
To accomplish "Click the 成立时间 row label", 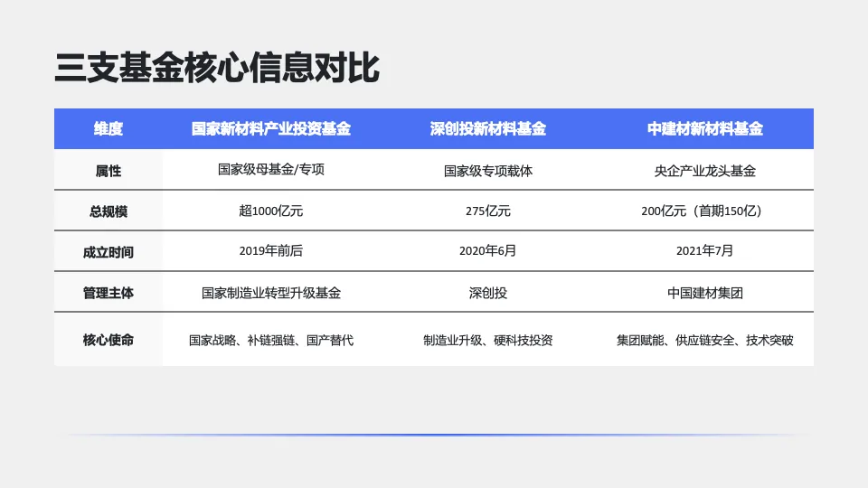I will click(108, 251).
